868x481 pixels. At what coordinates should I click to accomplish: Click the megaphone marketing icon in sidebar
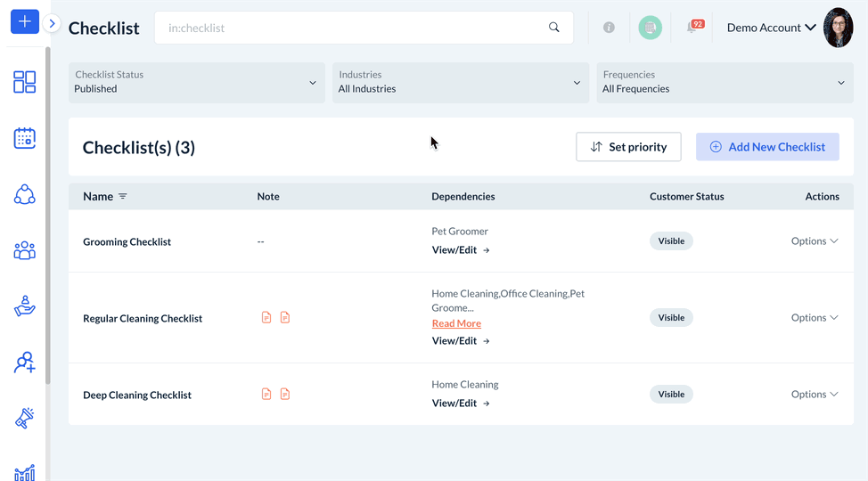[25, 418]
